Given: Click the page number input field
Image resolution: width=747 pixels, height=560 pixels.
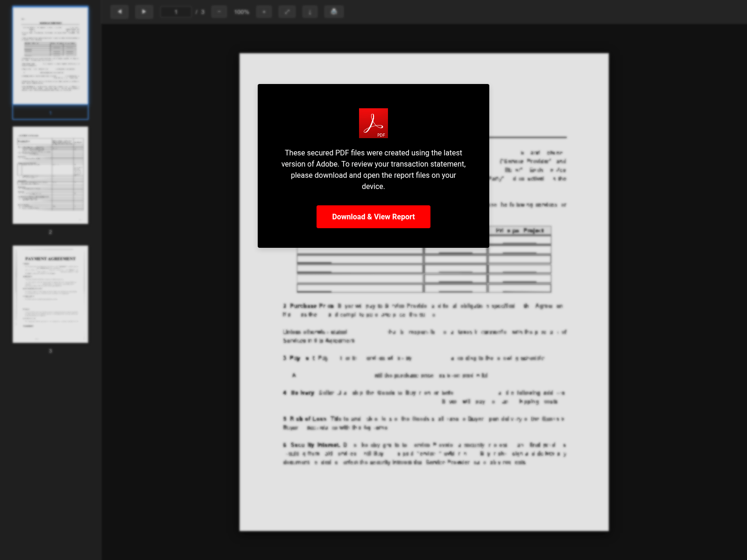Looking at the screenshot, I should [x=176, y=12].
